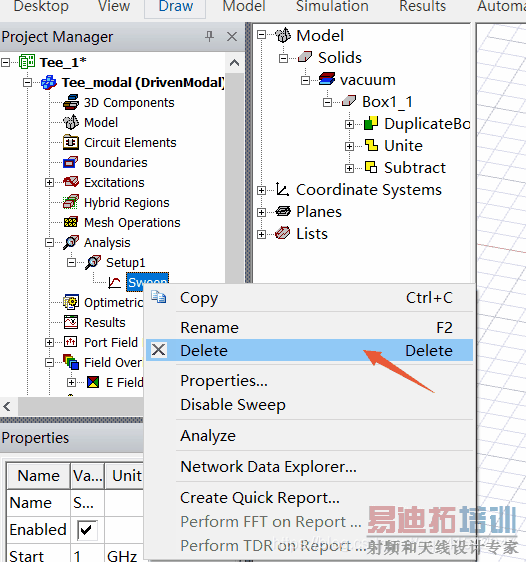Click the Port Field Display icon
The height and width of the screenshot is (562, 526).
coord(71,342)
